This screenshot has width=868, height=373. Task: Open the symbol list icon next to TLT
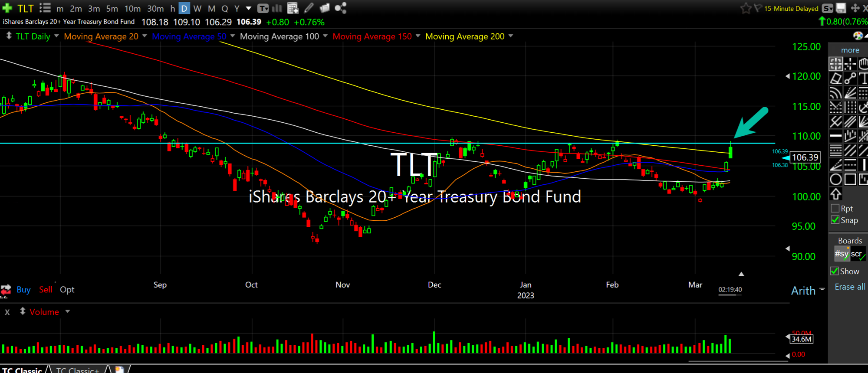coord(45,8)
